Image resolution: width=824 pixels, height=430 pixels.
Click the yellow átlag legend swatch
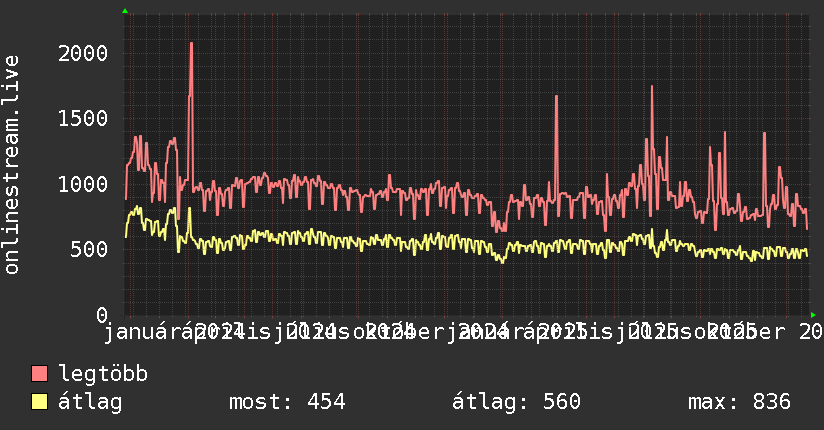39,402
